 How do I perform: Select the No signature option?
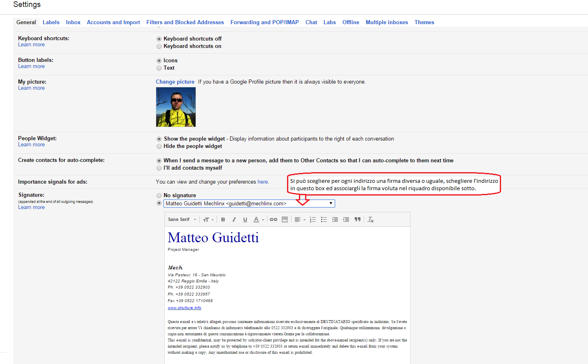[x=159, y=196]
